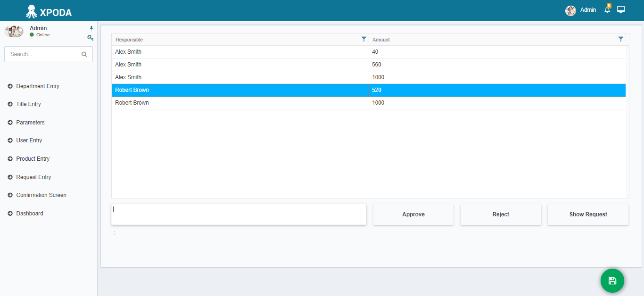Click sidebar Admin profile picture
The height and width of the screenshot is (296, 644).
tap(14, 32)
